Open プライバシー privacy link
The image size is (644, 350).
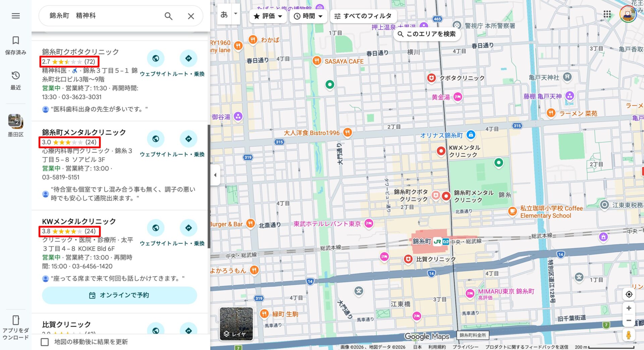pyautogui.click(x=465, y=347)
